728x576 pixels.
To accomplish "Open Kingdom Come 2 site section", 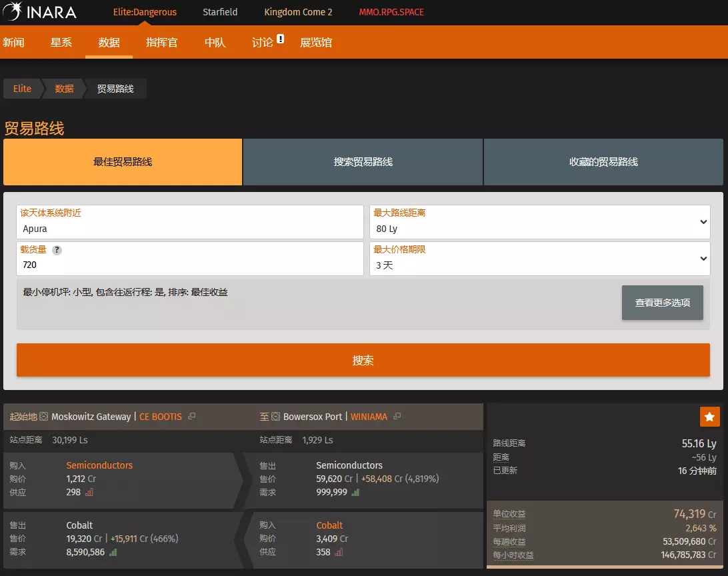I will (x=298, y=12).
